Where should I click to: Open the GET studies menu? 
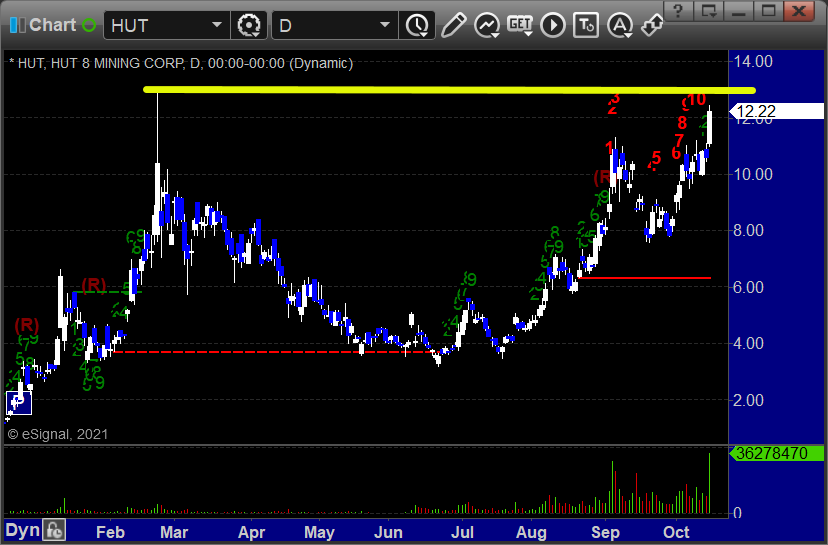coord(520,25)
